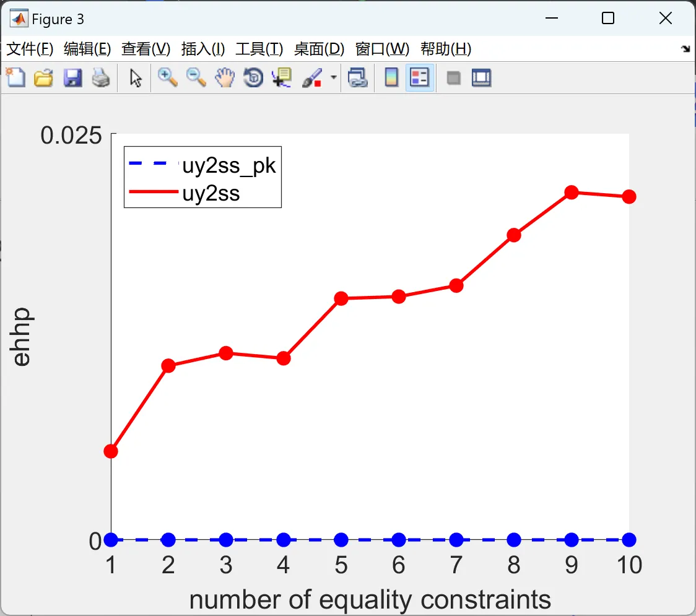
Task: Click the Open File folder icon
Action: coord(43,78)
